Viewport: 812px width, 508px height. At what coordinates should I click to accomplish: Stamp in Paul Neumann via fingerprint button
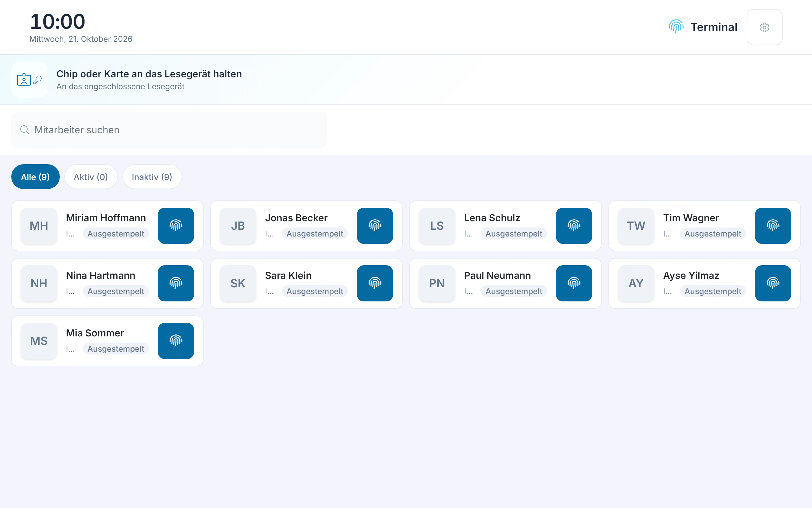(574, 283)
